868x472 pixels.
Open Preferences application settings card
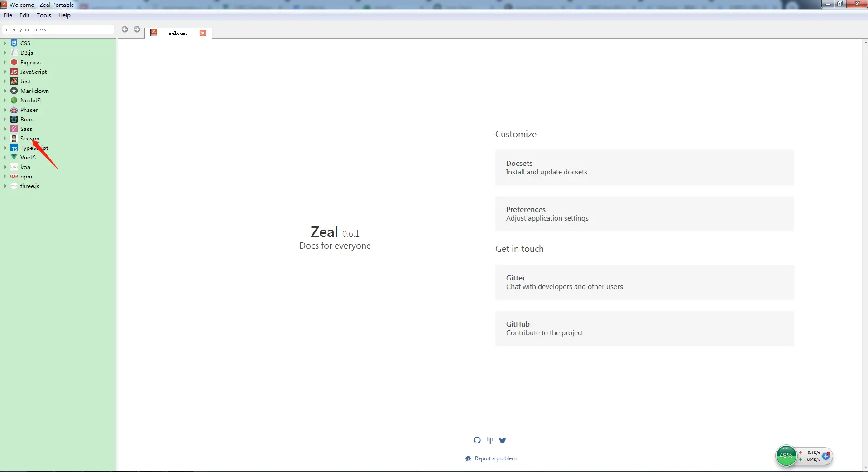pyautogui.click(x=644, y=214)
